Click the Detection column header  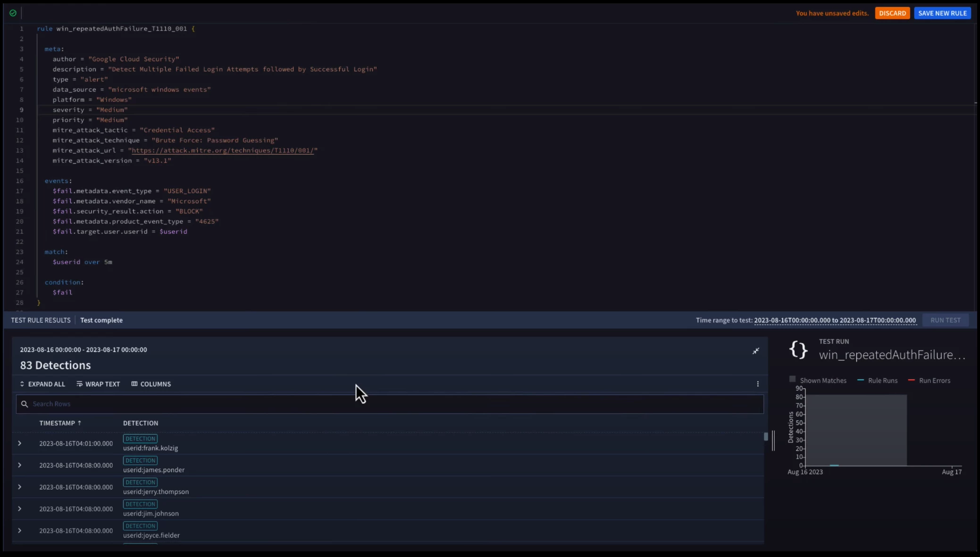coord(141,423)
